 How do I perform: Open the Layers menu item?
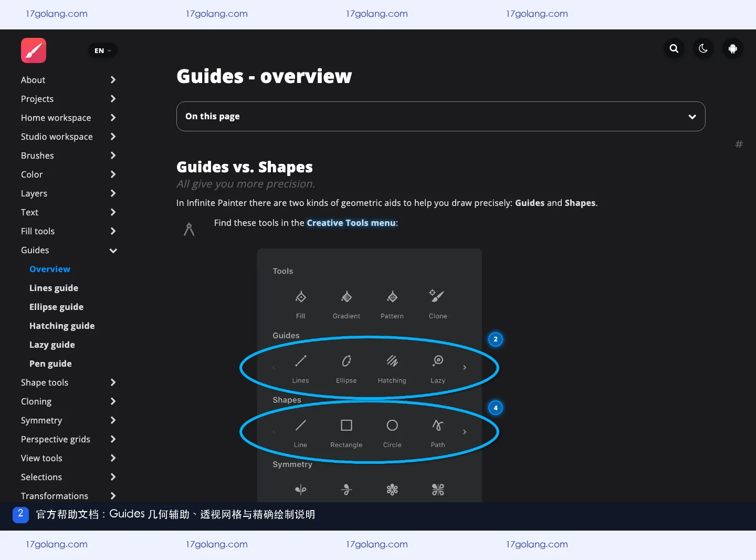pyautogui.click(x=34, y=193)
